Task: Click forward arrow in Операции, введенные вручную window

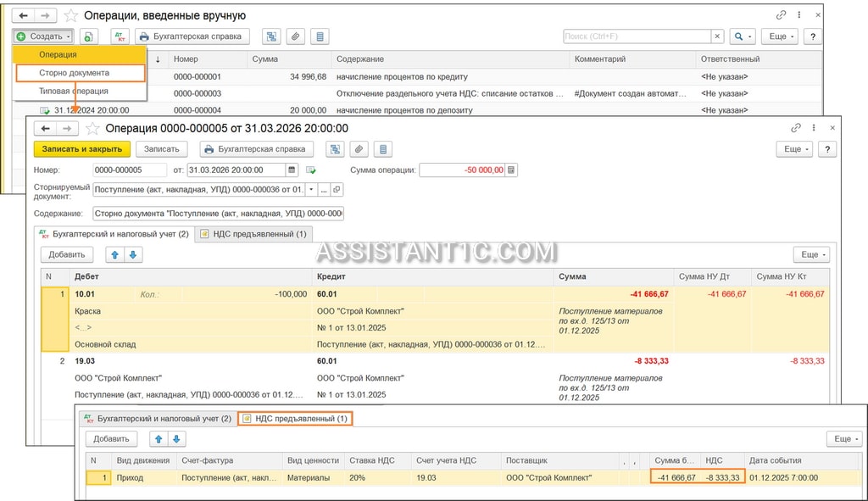Action: pyautogui.click(x=46, y=15)
